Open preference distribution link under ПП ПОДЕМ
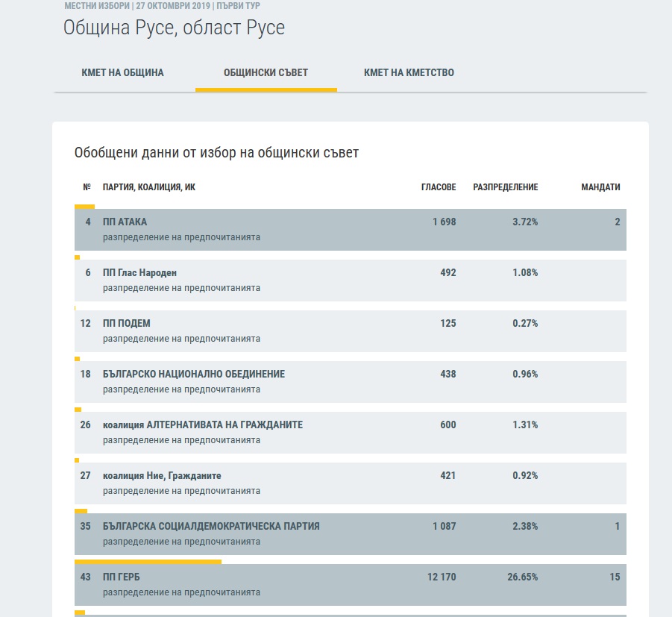This screenshot has height=617, width=672. point(181,339)
